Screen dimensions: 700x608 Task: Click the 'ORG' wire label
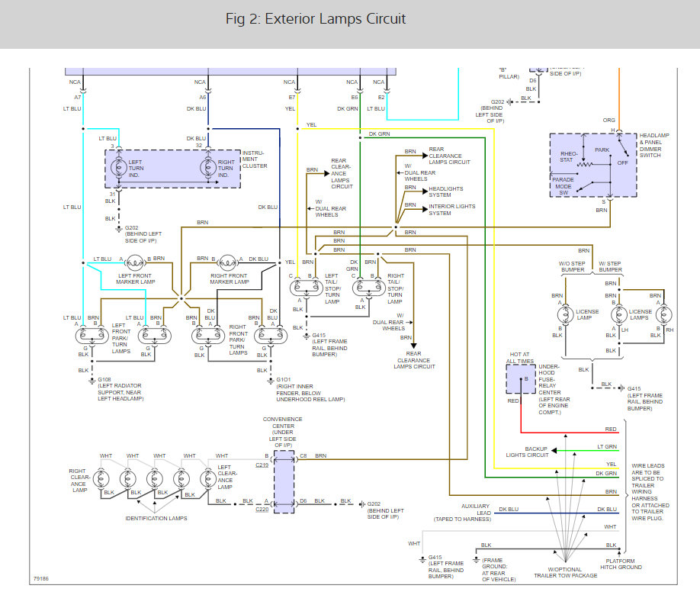(608, 120)
